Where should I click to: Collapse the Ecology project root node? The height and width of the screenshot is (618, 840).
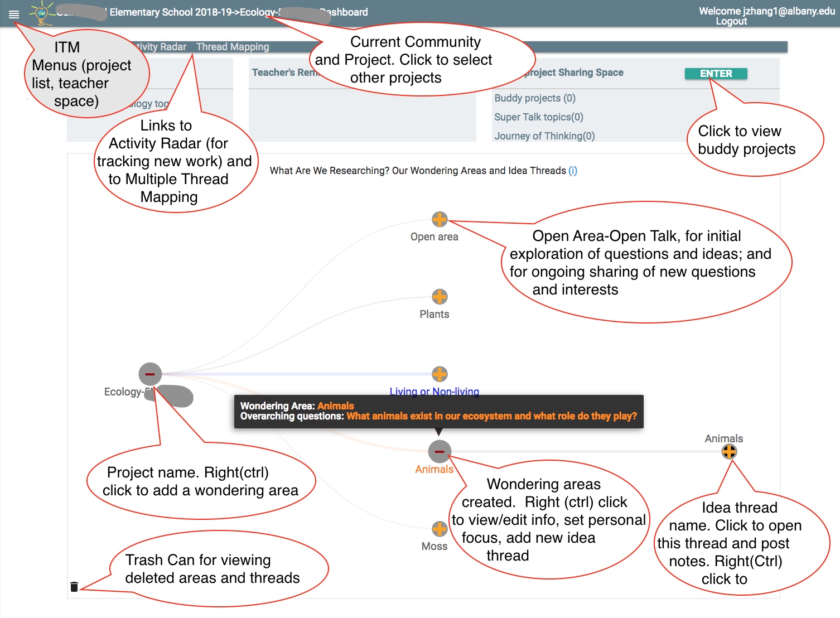point(149,374)
